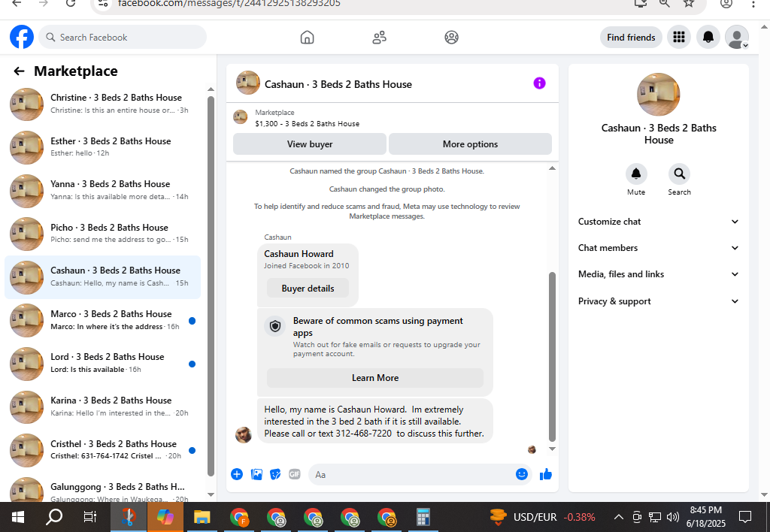Open the Groups icon in top navigation
770x532 pixels.
(x=451, y=38)
